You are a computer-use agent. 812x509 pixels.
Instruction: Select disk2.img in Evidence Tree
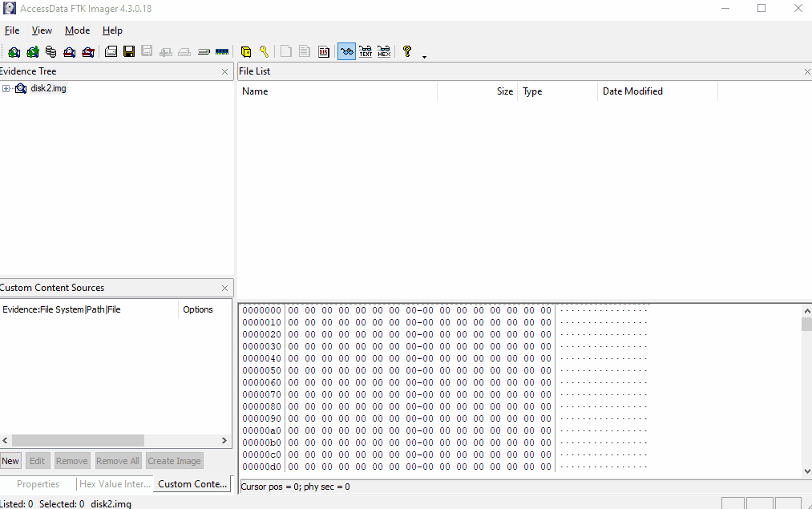48,88
